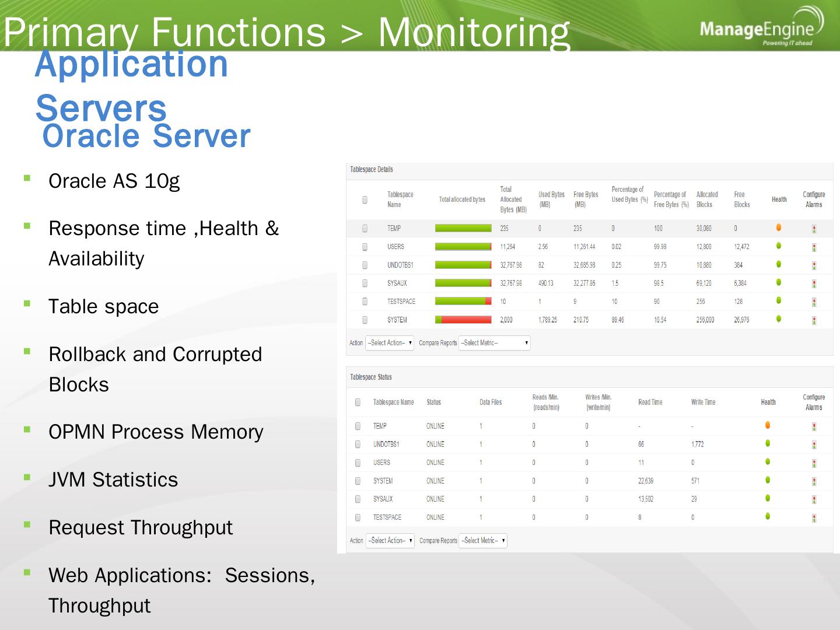Click the Tablespace Status section title

[x=371, y=377]
